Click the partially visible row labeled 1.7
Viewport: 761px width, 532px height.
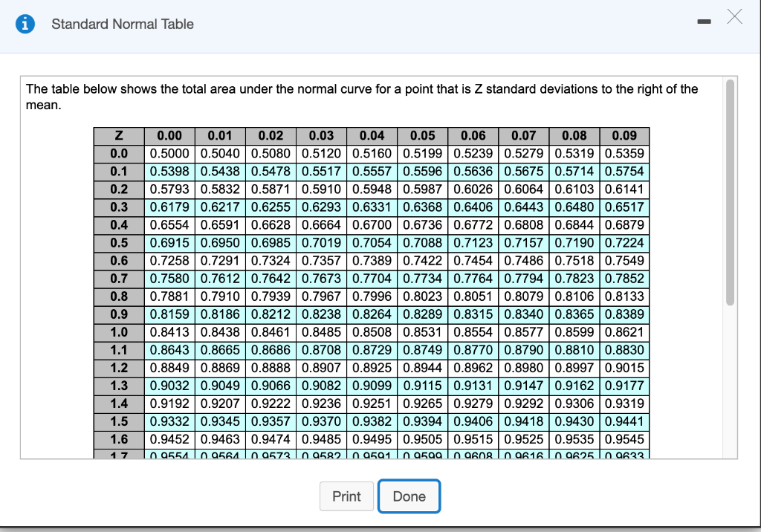pos(118,456)
